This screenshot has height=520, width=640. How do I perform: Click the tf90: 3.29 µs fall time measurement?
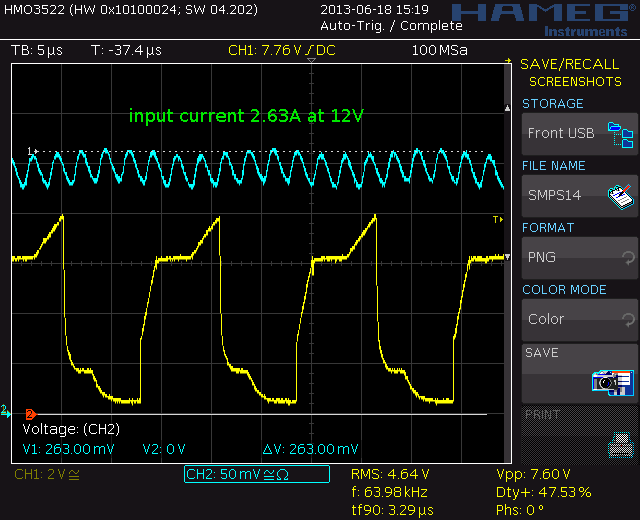tap(393, 510)
